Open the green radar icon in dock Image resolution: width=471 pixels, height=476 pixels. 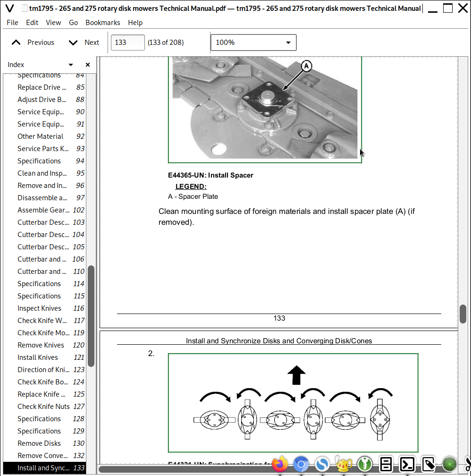(450, 464)
